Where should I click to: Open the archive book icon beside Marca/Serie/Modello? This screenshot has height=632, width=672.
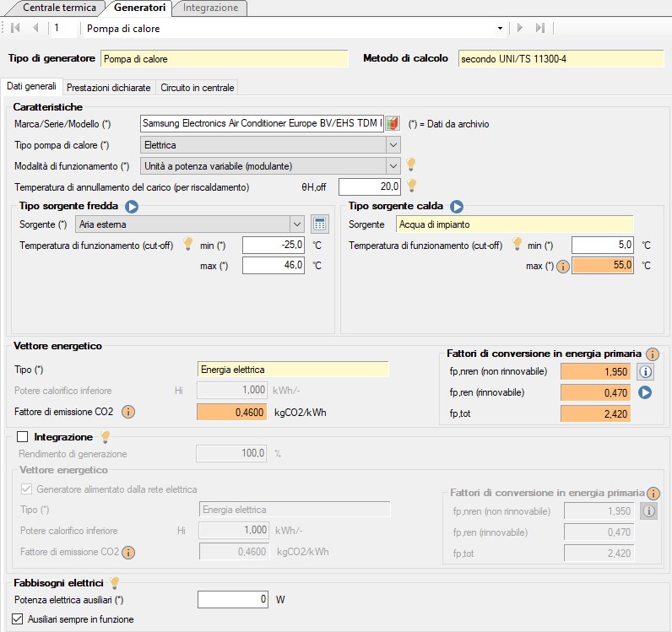[392, 124]
